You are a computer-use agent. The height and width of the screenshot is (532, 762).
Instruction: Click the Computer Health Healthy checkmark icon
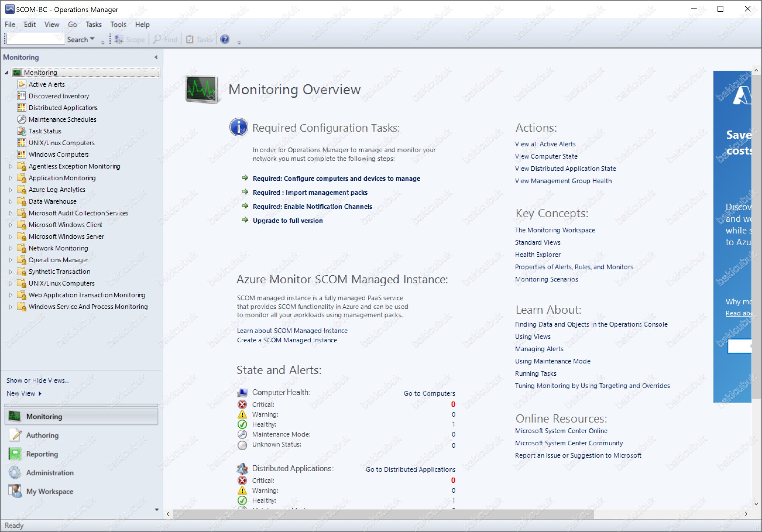coord(242,424)
